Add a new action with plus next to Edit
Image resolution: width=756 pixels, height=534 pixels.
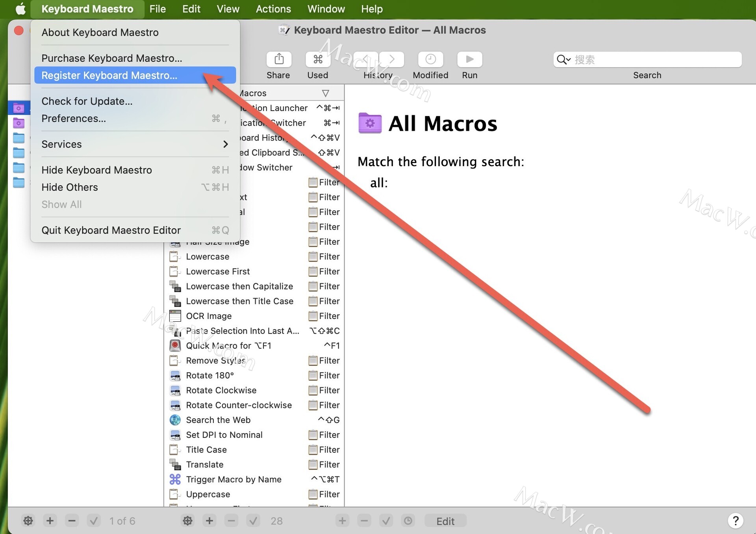click(x=343, y=521)
